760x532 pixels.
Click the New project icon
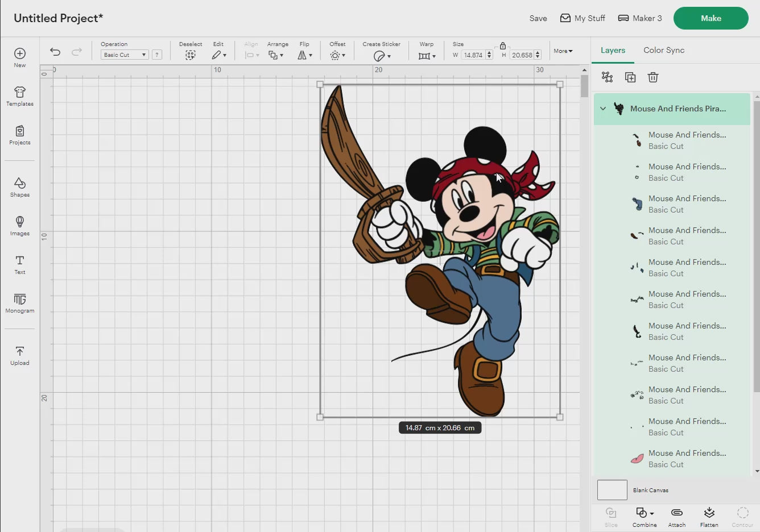pos(20,57)
